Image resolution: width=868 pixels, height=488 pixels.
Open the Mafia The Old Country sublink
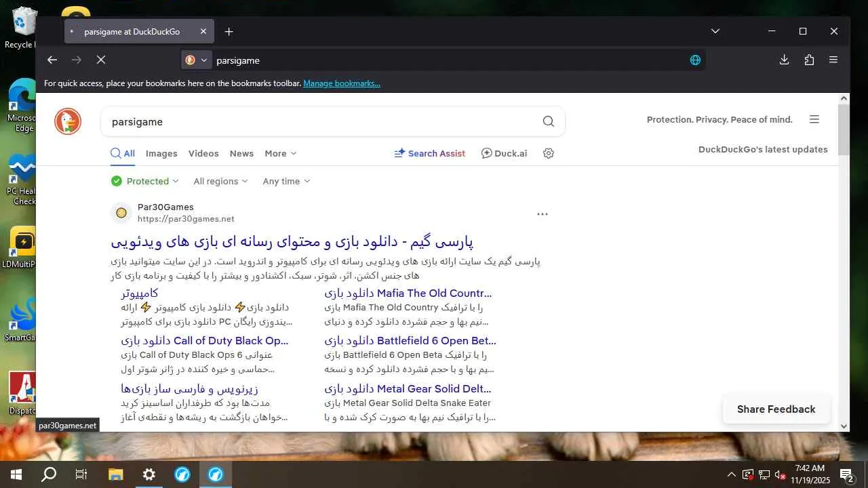408,293
